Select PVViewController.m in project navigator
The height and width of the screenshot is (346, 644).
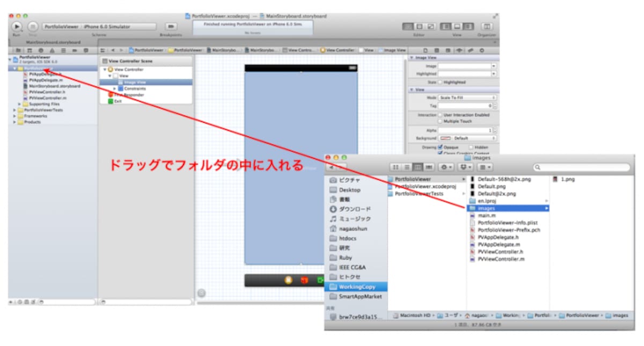[47, 98]
